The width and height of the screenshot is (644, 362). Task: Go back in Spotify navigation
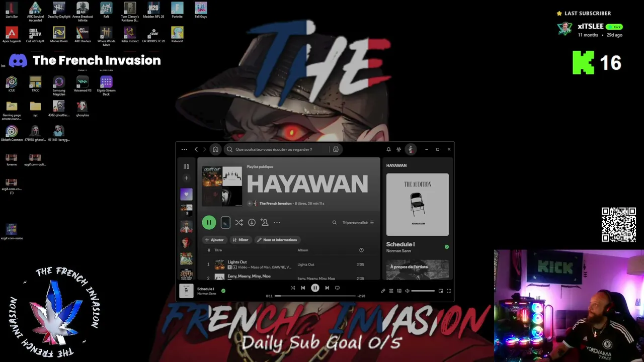tap(196, 149)
